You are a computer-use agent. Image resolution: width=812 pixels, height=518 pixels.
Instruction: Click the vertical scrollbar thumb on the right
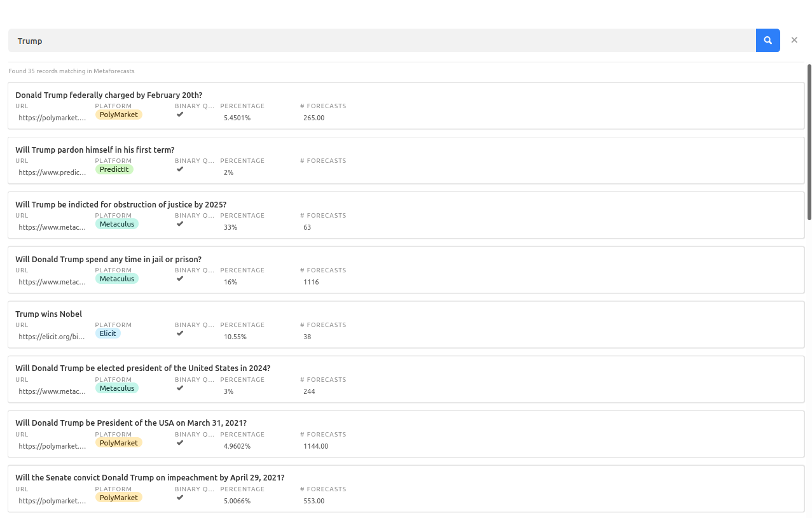(x=809, y=142)
